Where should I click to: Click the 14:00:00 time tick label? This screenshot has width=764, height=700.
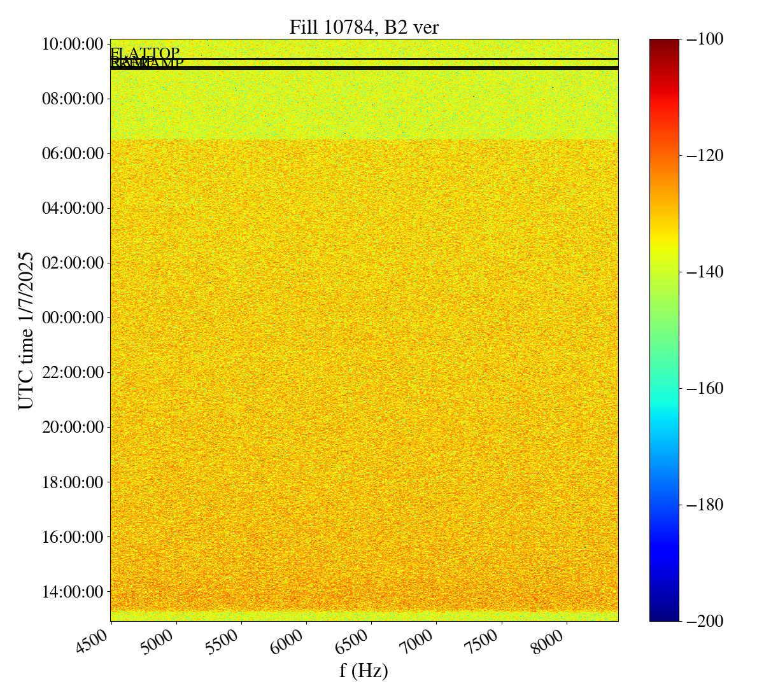pyautogui.click(x=73, y=591)
